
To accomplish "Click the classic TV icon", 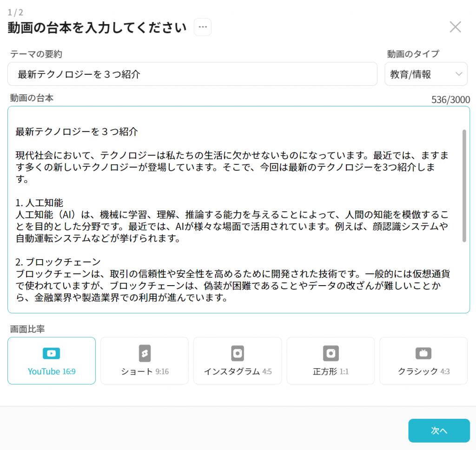I will click(423, 353).
